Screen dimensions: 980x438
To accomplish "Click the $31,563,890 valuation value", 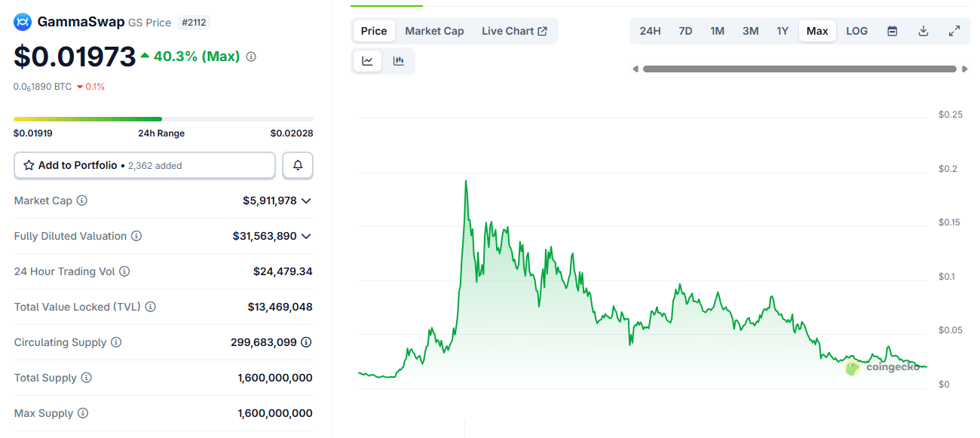I will (x=265, y=236).
